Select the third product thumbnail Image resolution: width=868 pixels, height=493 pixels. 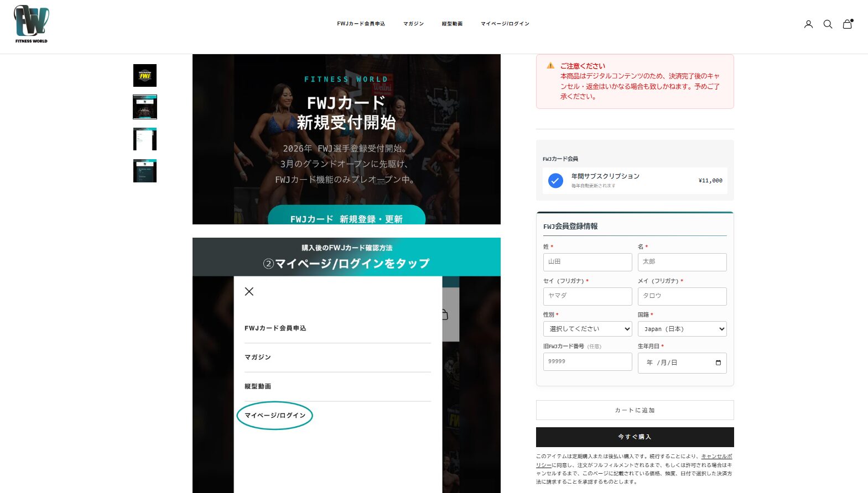click(145, 139)
